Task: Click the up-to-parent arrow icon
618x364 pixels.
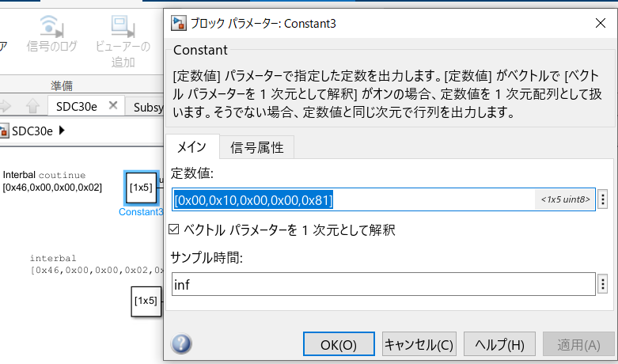Action: click(x=32, y=106)
